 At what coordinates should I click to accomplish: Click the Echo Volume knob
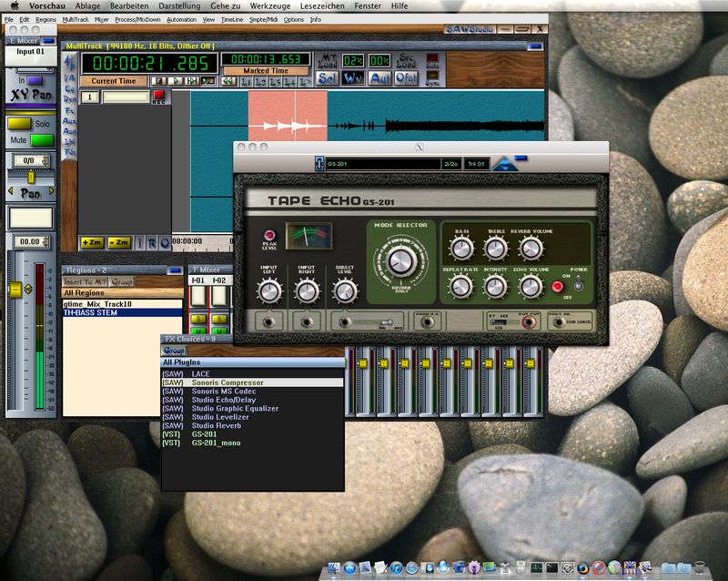[530, 286]
